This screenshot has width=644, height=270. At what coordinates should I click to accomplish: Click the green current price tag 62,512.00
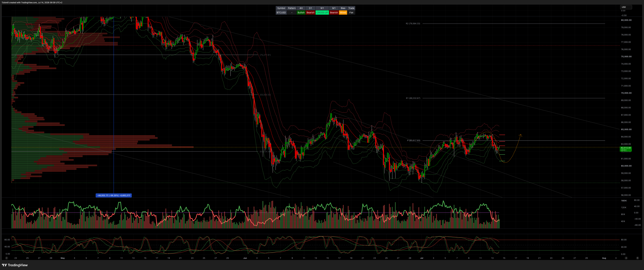(626, 149)
